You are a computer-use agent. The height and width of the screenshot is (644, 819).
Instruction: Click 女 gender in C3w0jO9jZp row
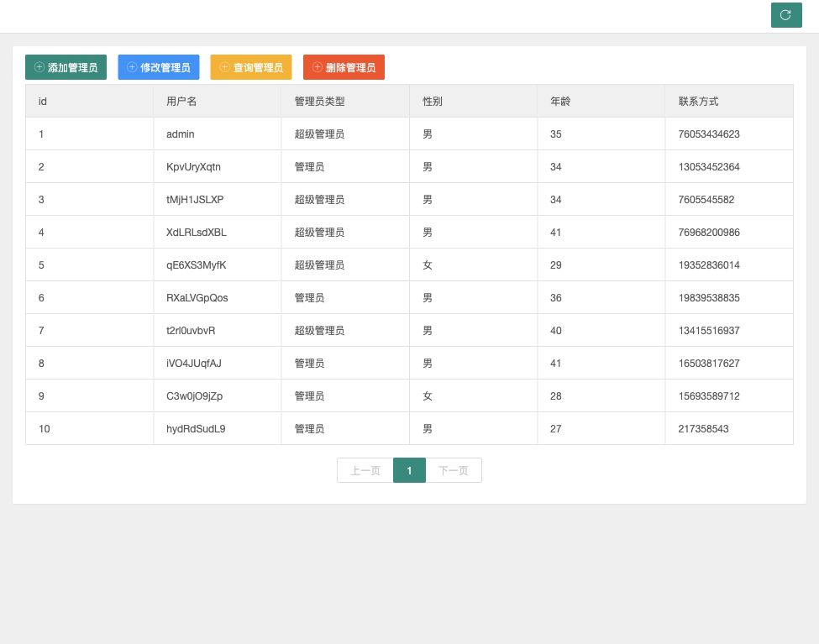tap(428, 396)
